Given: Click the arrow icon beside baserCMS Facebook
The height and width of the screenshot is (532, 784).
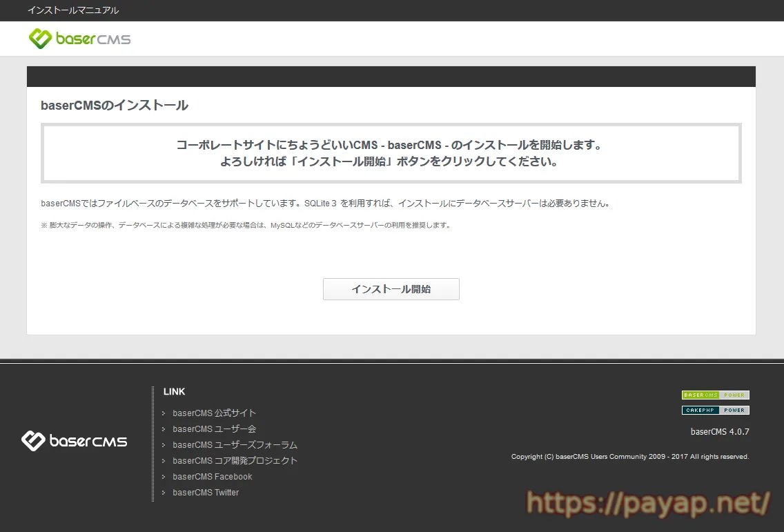Looking at the screenshot, I should point(164,476).
